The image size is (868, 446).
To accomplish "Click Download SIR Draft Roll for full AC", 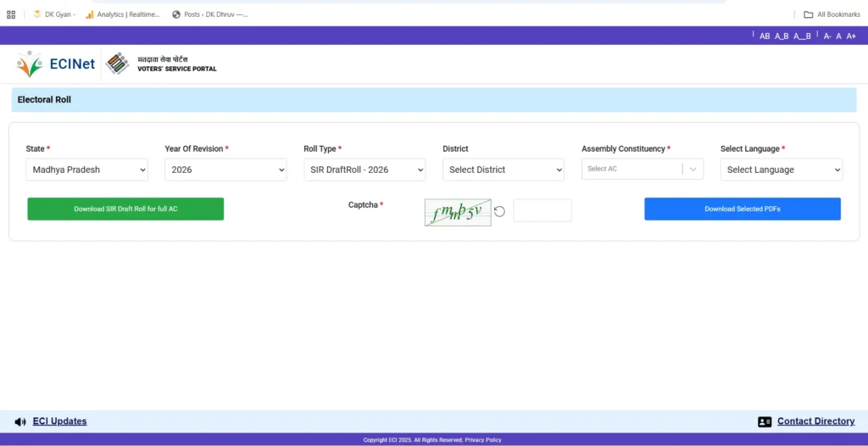I will coord(125,209).
